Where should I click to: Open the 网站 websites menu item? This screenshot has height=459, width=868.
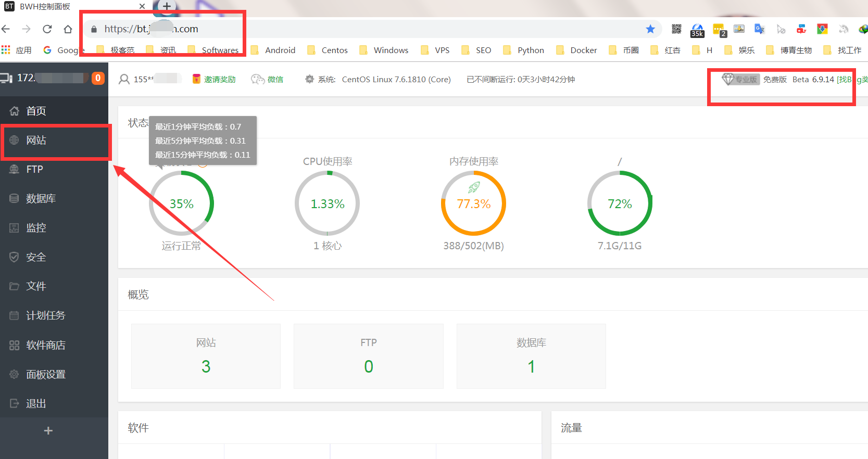54,140
